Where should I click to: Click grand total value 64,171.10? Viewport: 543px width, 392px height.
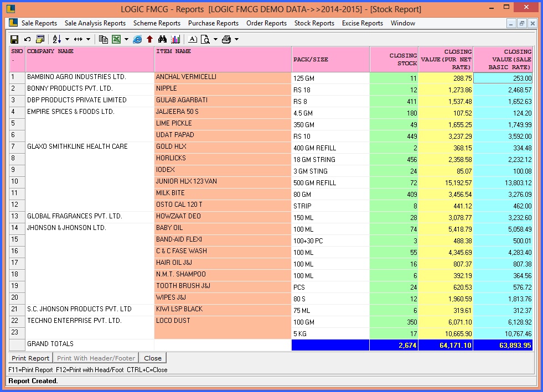pyautogui.click(x=446, y=345)
